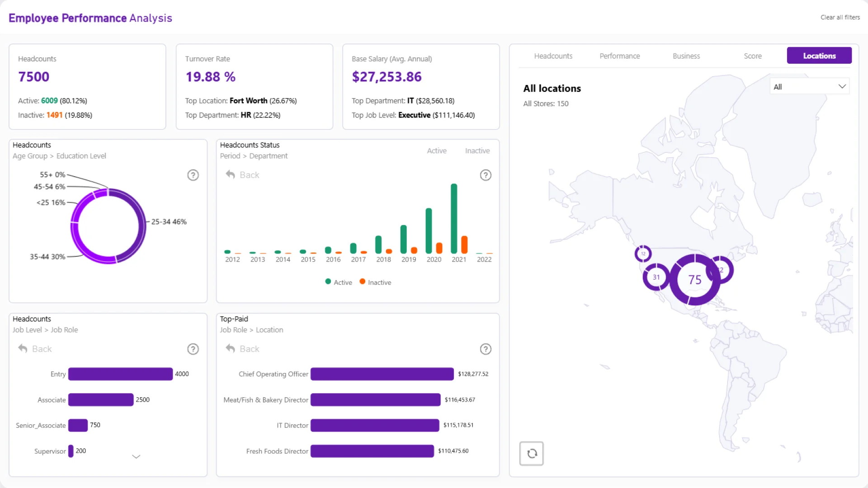Click help icon in Age Group donut panel
This screenshot has width=868, height=488.
coord(193,175)
